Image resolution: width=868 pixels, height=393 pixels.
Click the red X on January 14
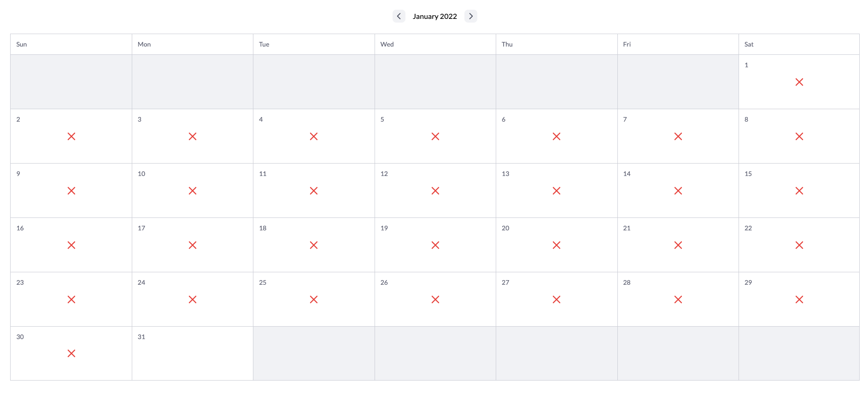[x=678, y=191]
